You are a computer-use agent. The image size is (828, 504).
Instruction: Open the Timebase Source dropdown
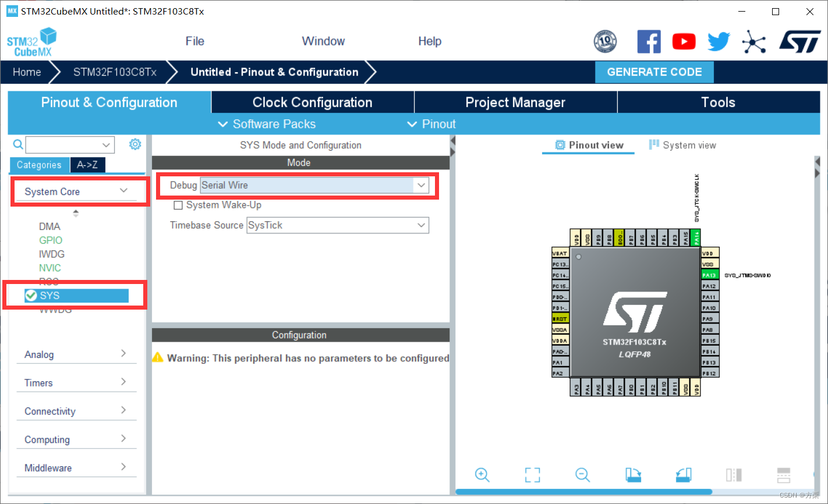click(422, 225)
